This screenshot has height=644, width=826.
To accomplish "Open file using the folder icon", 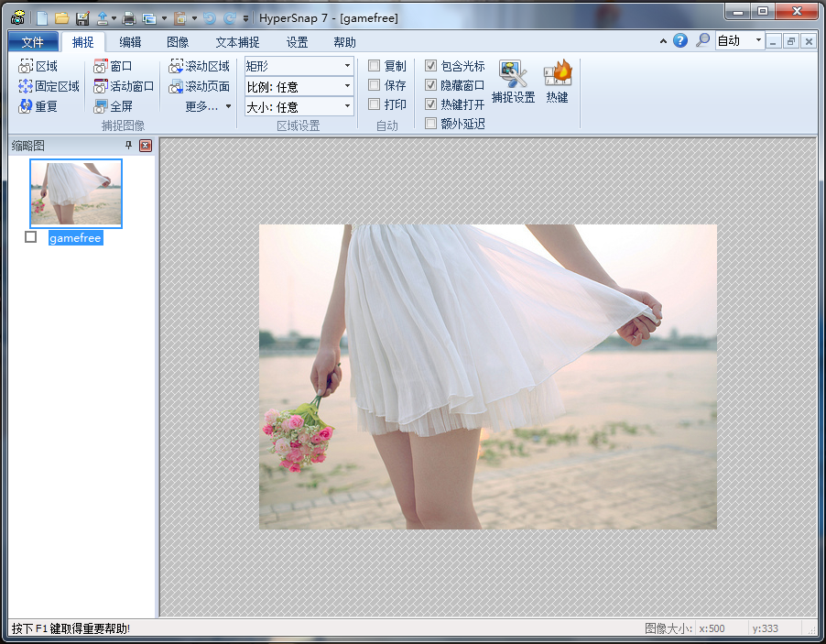I will [x=61, y=17].
